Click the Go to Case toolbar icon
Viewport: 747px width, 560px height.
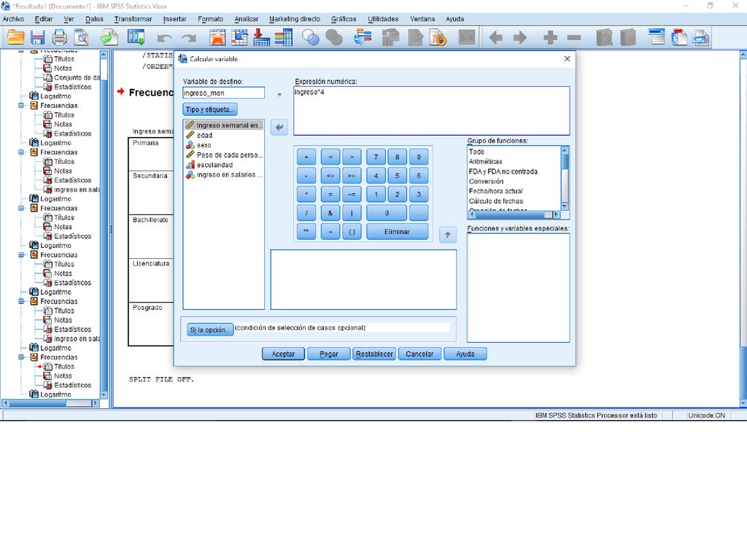click(239, 37)
